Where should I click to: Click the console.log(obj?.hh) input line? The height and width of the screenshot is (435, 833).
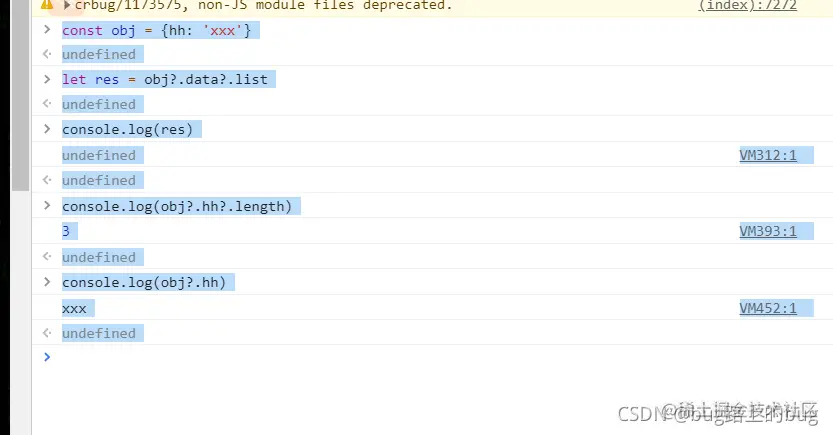click(x=144, y=283)
